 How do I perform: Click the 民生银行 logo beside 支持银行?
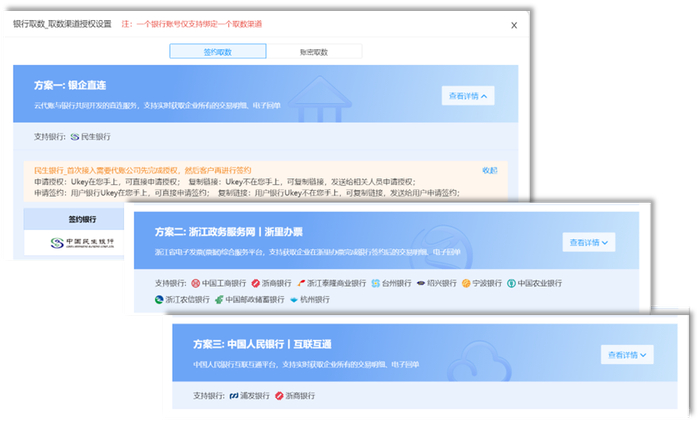coord(75,137)
